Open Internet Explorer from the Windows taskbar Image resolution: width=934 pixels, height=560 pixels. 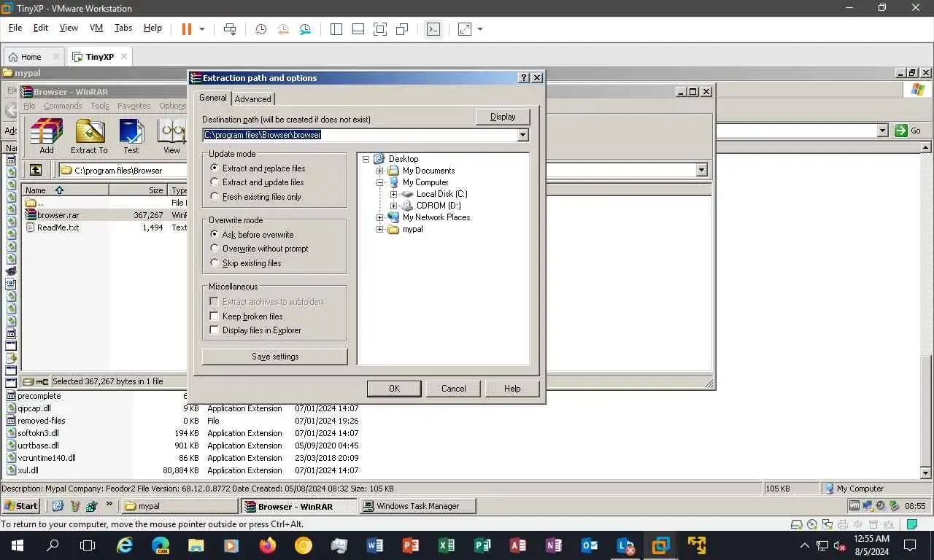coord(125,545)
